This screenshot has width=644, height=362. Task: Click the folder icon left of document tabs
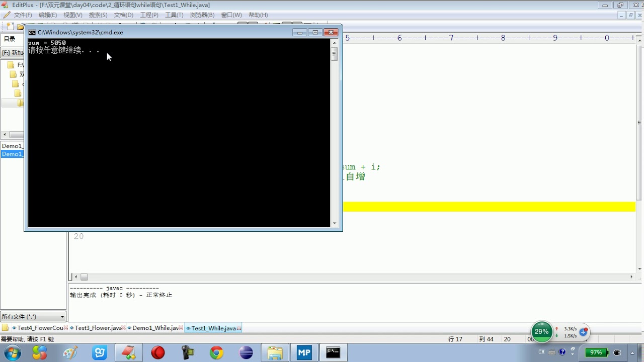tap(6, 328)
